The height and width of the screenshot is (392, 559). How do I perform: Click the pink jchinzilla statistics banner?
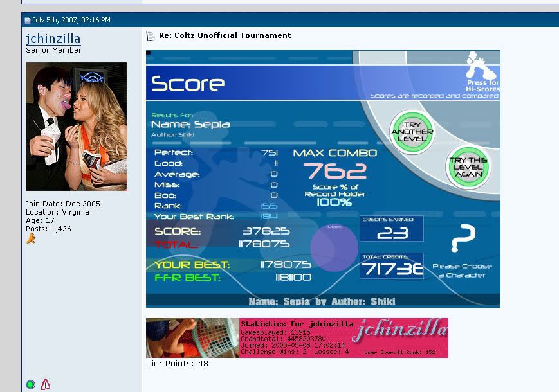[344, 337]
